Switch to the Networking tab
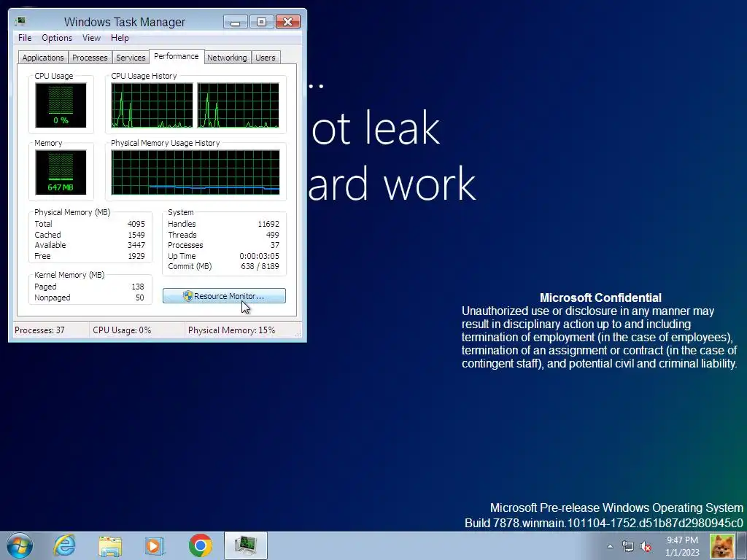Image resolution: width=747 pixels, height=560 pixels. point(227,58)
